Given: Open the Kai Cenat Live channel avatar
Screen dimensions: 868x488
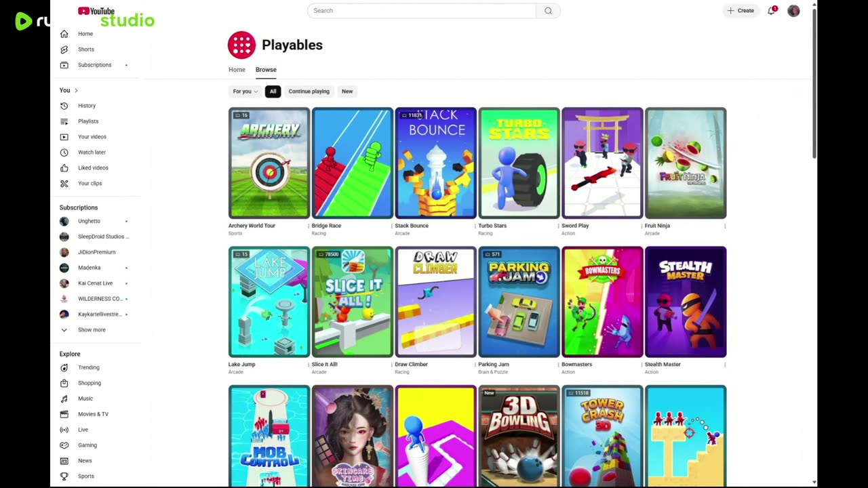Looking at the screenshot, I should tap(64, 283).
